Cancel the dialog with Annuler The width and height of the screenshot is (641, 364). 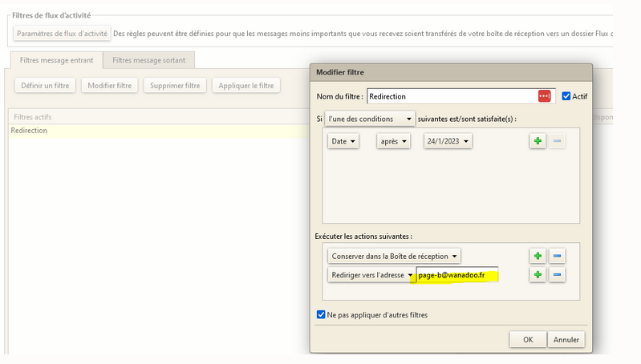566,339
